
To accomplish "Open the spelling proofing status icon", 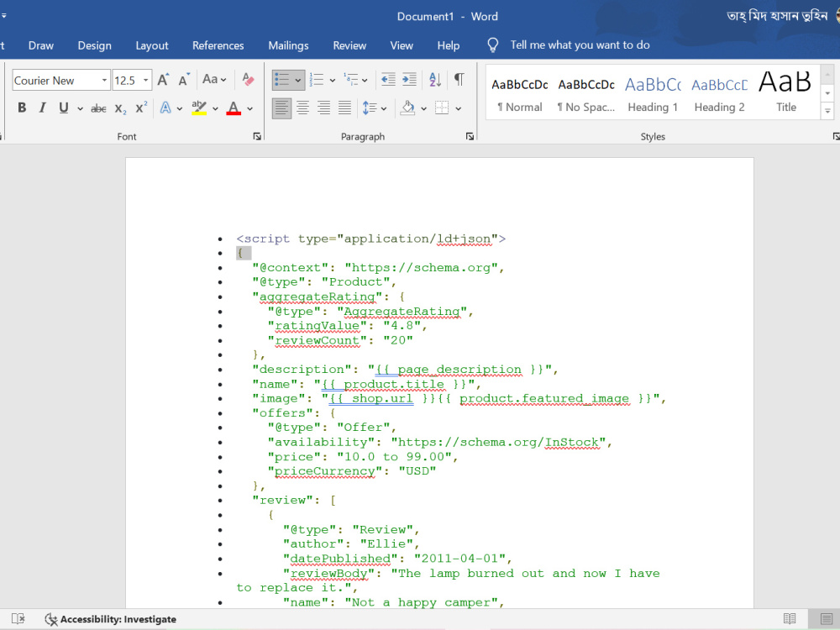I will point(18,619).
